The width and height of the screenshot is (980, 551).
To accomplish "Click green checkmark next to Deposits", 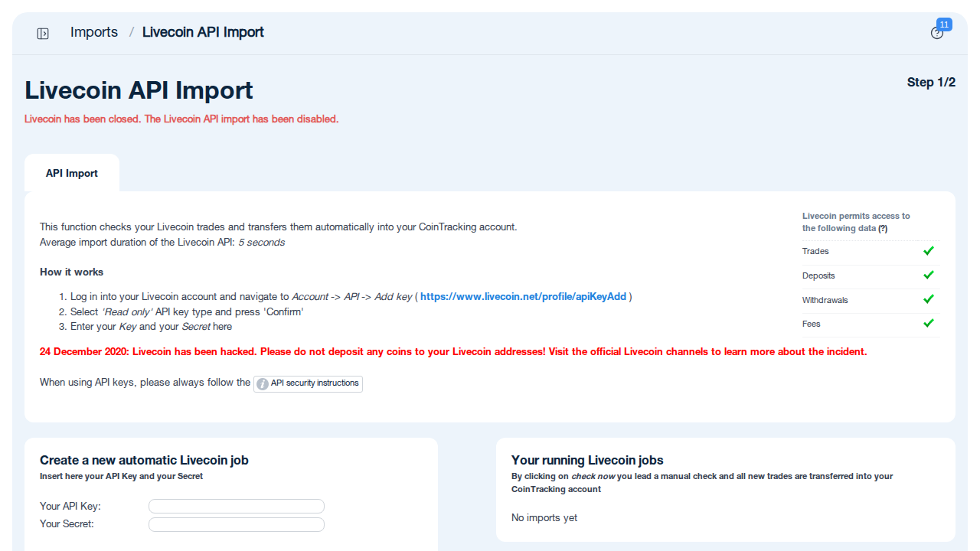I will pyautogui.click(x=929, y=275).
